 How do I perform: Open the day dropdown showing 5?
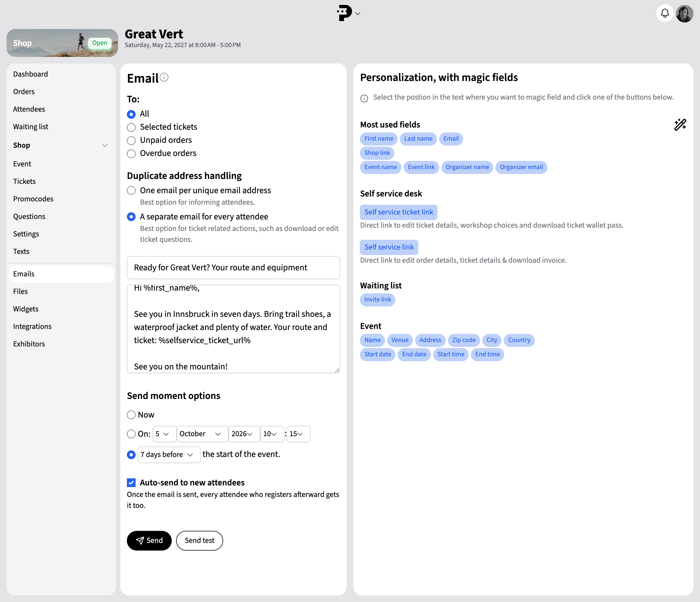click(x=164, y=434)
